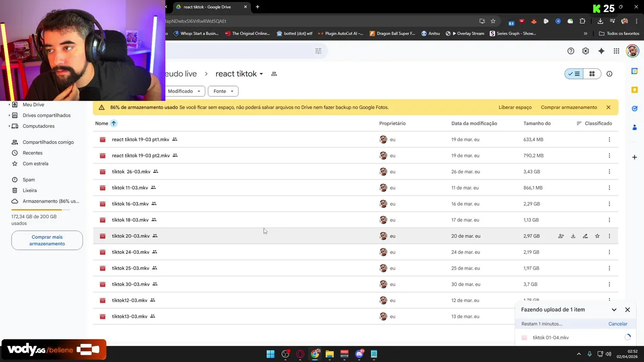Screen dimensions: 644x362
Task: Click Liberar espaço link
Action: tap(515, 107)
